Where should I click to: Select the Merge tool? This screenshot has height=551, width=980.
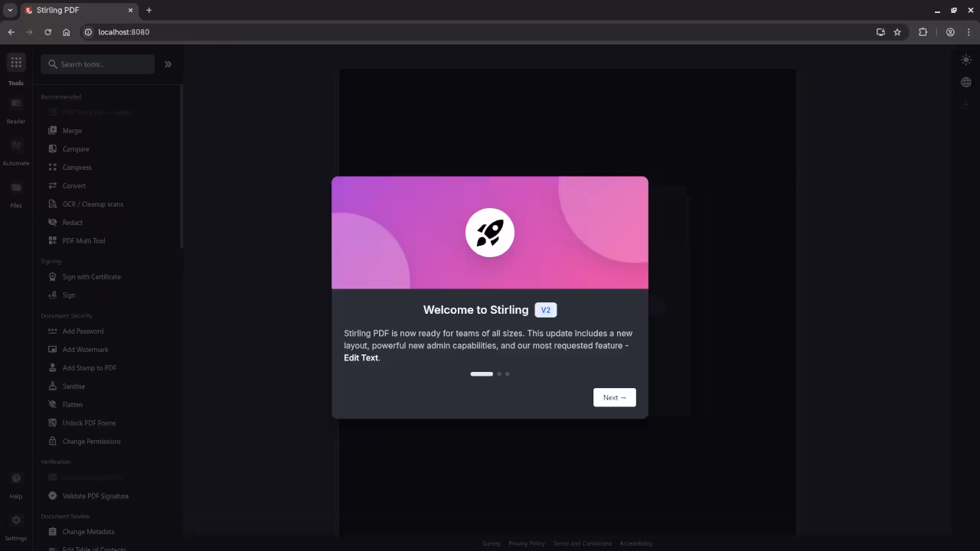pos(72,131)
